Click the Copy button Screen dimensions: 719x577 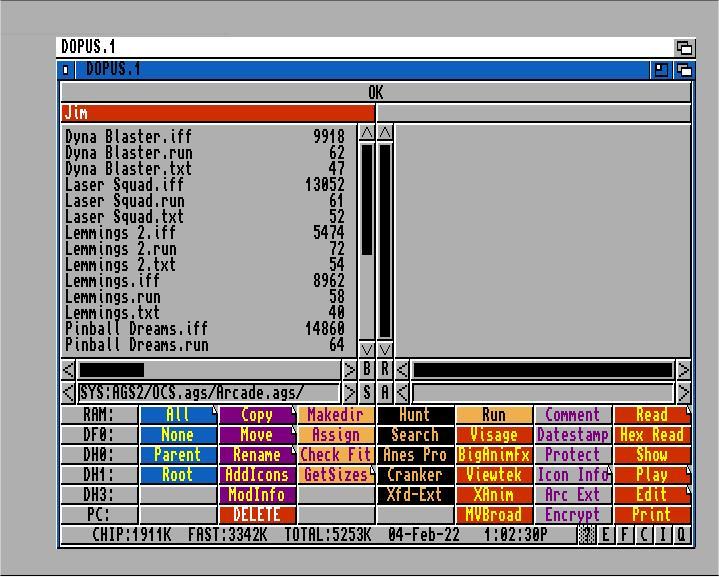[x=257, y=415]
